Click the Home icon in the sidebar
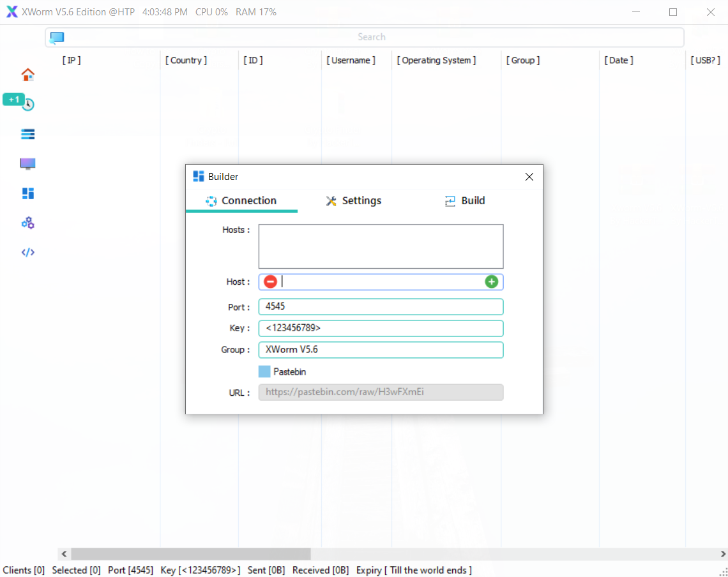The height and width of the screenshot is (577, 728). pos(27,75)
